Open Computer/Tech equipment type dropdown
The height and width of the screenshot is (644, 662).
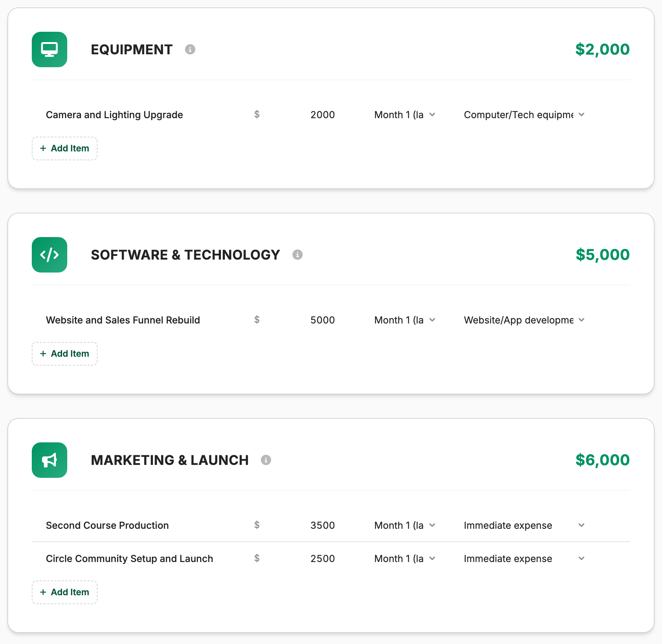524,115
